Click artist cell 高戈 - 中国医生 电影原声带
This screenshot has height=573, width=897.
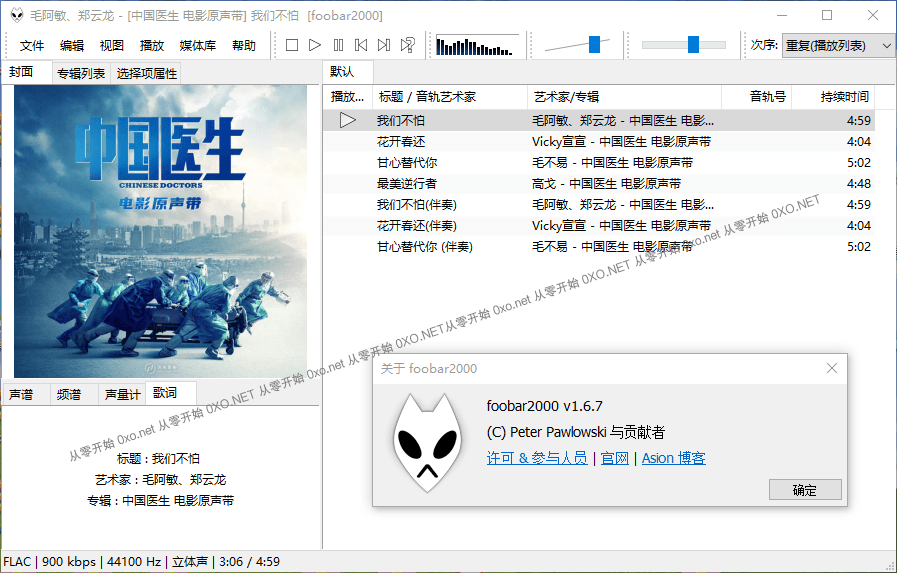pos(606,184)
